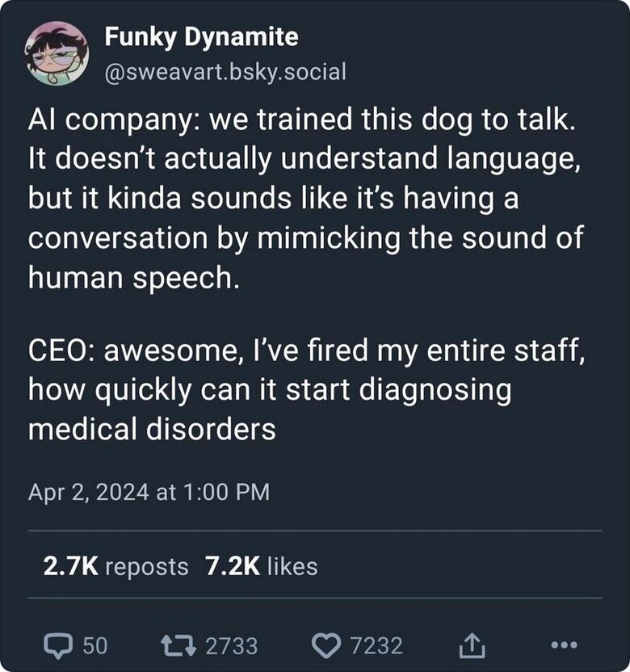This screenshot has width=630, height=672.
Task: View the 7.2K likes list
Action: pyautogui.click(x=261, y=566)
